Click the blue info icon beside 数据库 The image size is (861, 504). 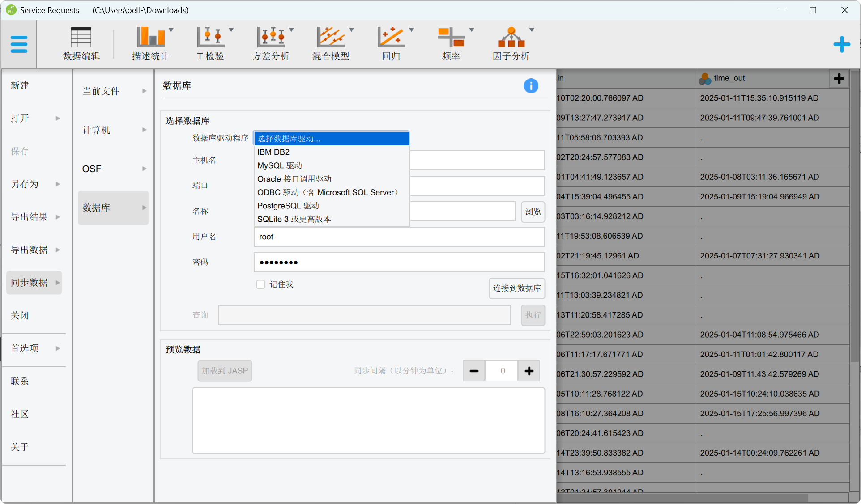[x=531, y=86]
